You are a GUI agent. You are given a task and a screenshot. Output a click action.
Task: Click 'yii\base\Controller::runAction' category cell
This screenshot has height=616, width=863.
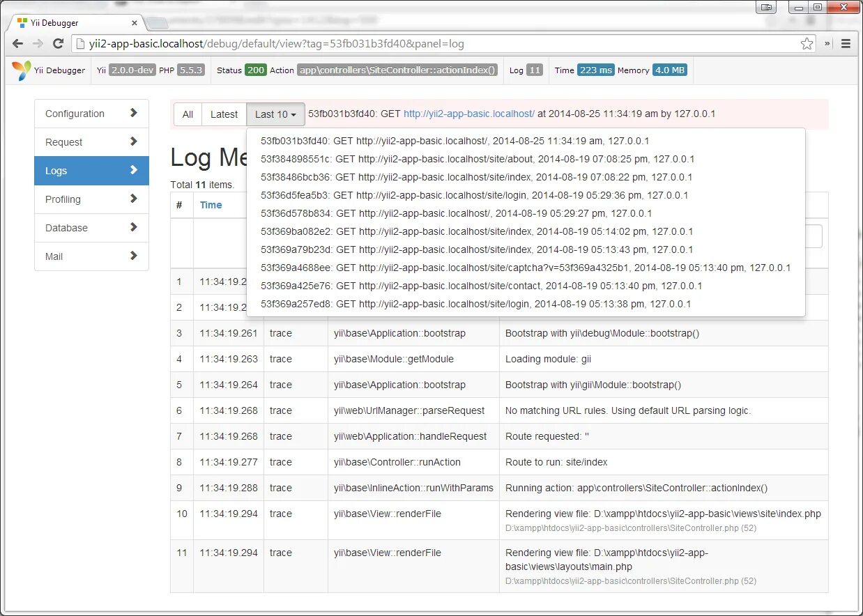coord(413,462)
